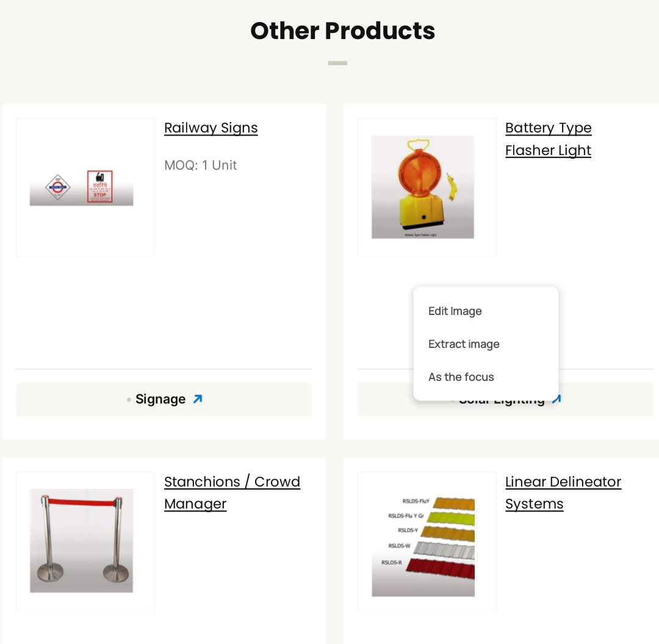The image size is (659, 644).
Task: Open the Linear Delineator Systems link
Action: (563, 493)
